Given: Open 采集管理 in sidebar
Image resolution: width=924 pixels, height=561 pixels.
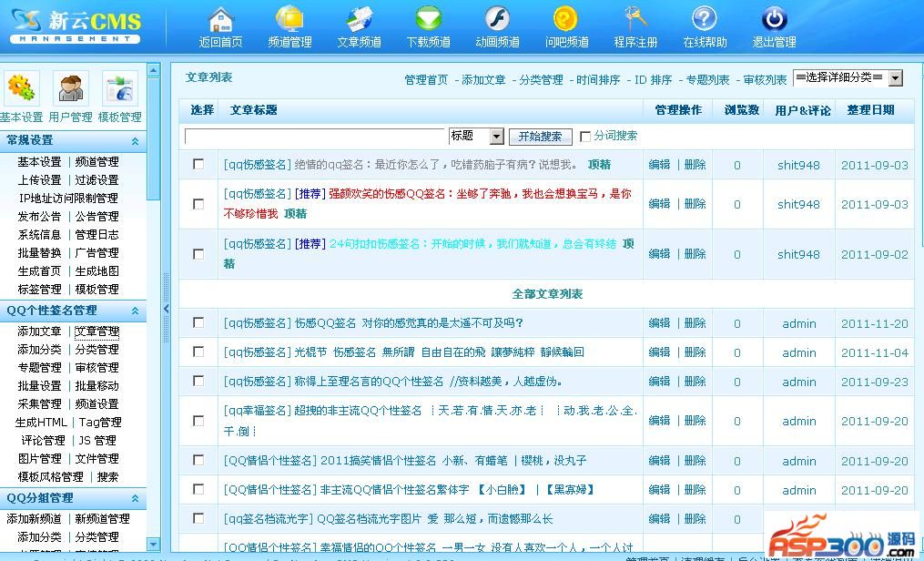Looking at the screenshot, I should [x=39, y=404].
